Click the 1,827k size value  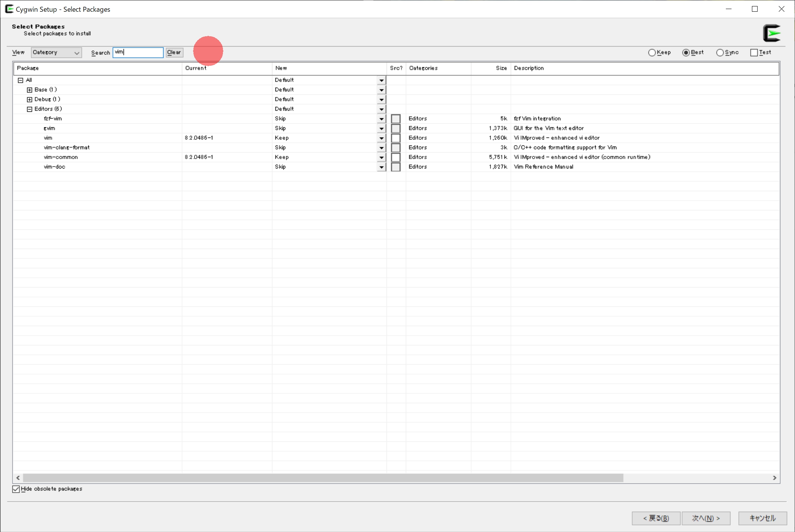(x=498, y=167)
